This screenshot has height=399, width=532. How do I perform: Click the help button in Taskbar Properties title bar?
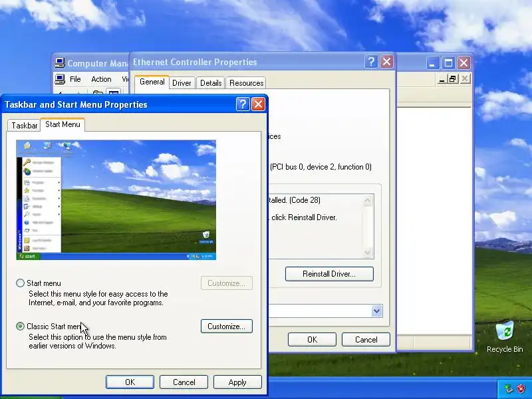(x=243, y=104)
